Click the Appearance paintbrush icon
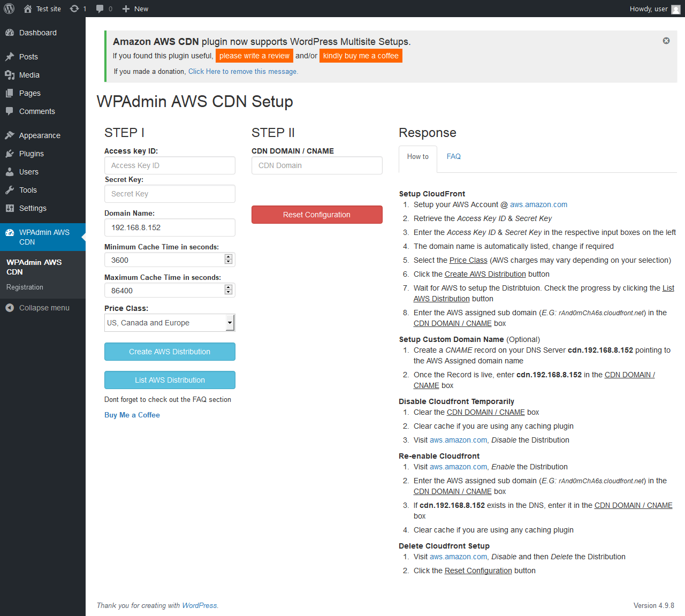The image size is (685, 616). click(10, 135)
